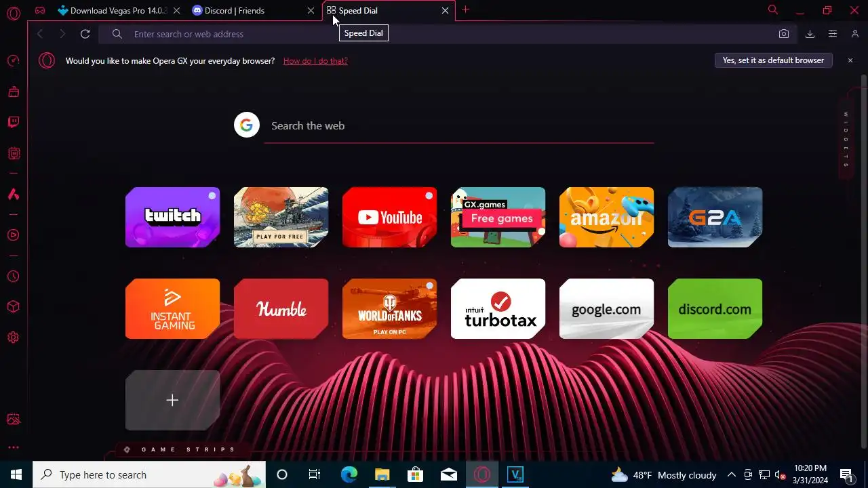Image resolution: width=868 pixels, height=488 pixels.
Task: Open the Amazon speed dial tile
Action: click(x=606, y=218)
